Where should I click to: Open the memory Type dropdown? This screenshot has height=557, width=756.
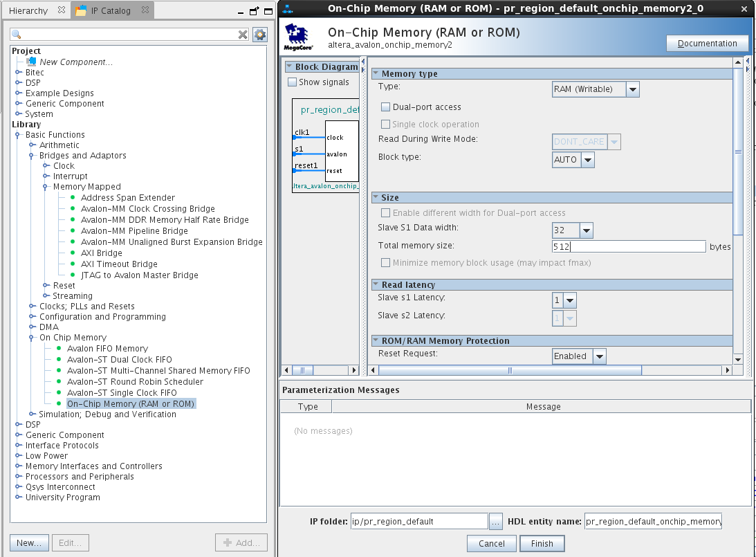pyautogui.click(x=633, y=89)
